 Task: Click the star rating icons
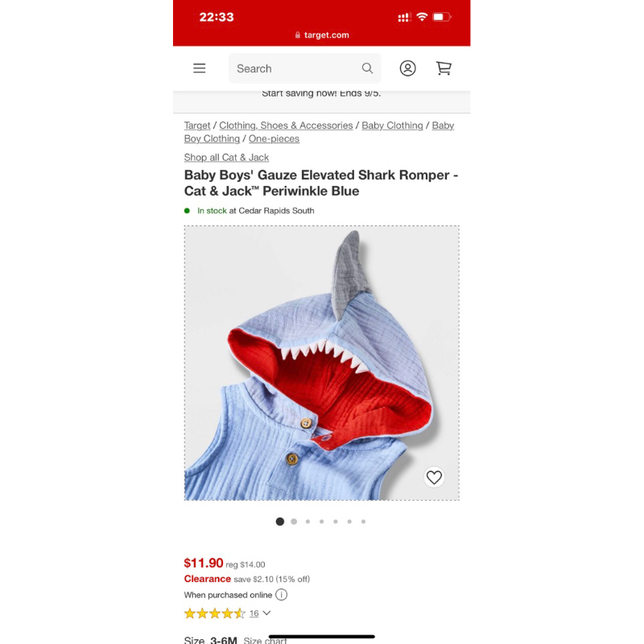(x=214, y=613)
